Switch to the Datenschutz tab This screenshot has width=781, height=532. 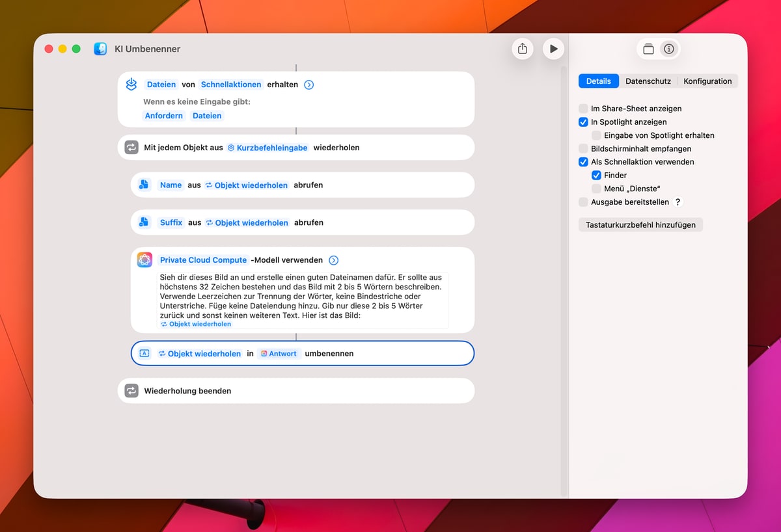[x=647, y=81]
